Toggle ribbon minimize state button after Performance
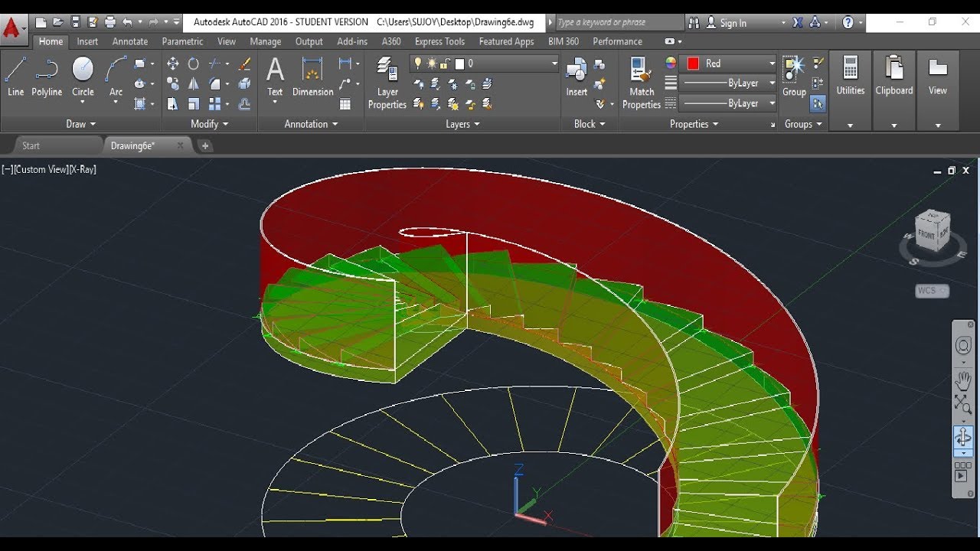 pyautogui.click(x=670, y=41)
